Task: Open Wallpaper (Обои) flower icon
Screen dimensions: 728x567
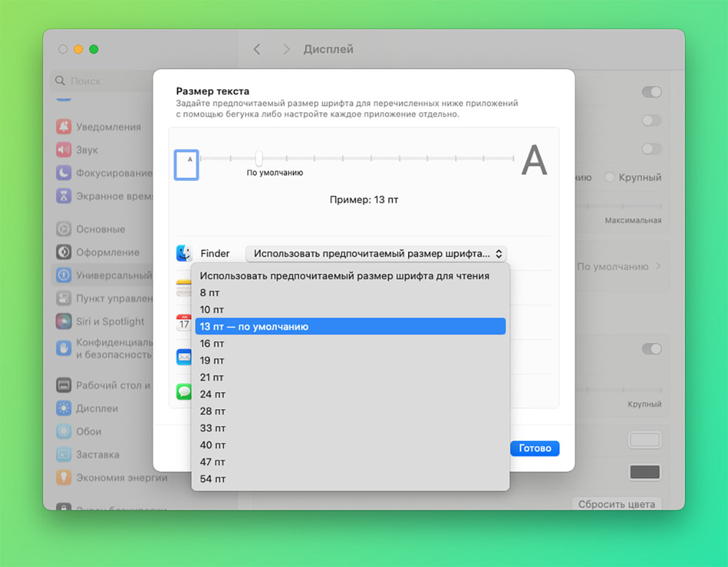Action: [64, 431]
